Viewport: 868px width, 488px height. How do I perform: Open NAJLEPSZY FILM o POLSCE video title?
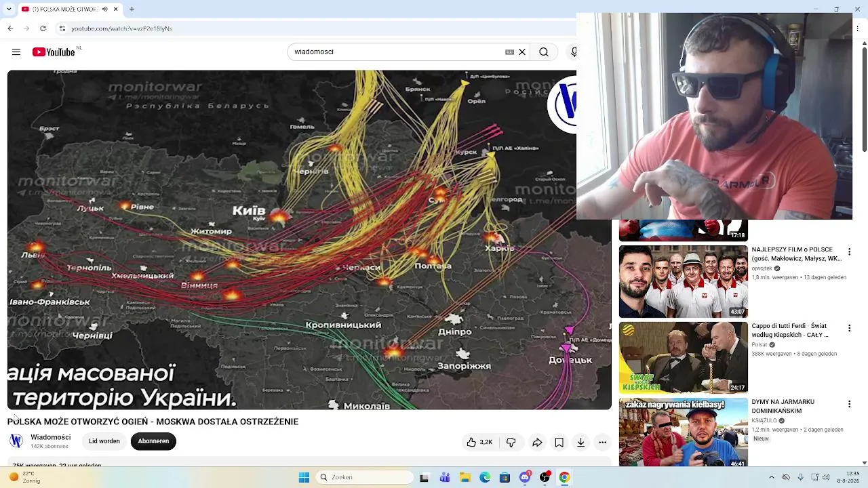[x=797, y=254]
